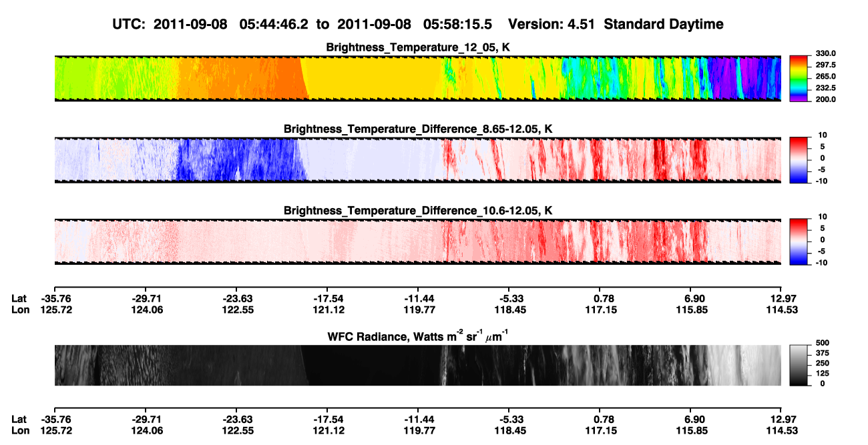Click upper axis latitude label -17.54
Viewport: 868px width, 445px height.
tap(327, 299)
